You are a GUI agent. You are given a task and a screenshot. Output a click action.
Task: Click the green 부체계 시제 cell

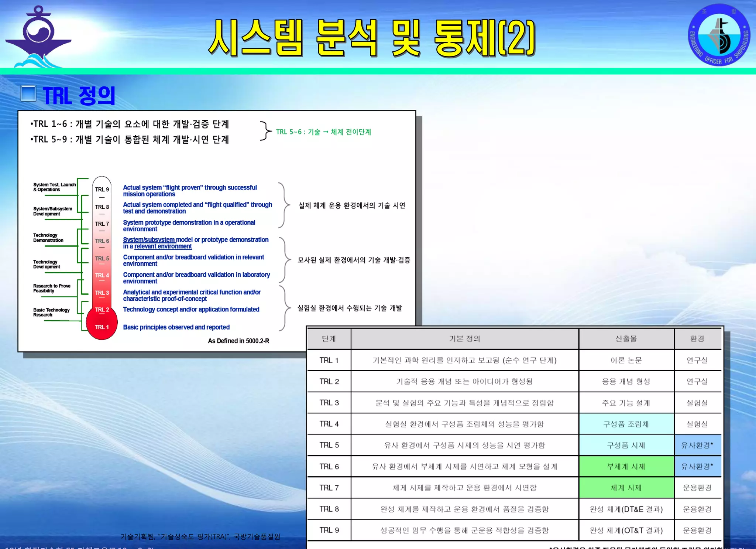(x=626, y=467)
